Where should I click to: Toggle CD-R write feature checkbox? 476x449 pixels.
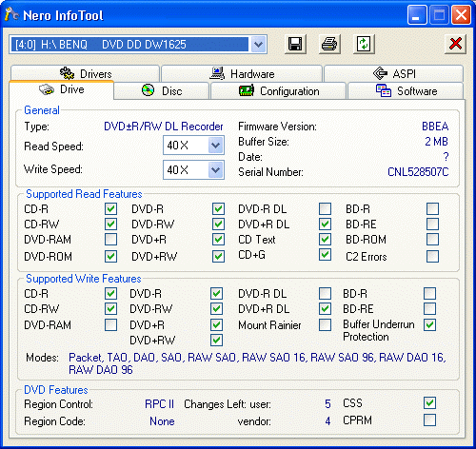110,294
